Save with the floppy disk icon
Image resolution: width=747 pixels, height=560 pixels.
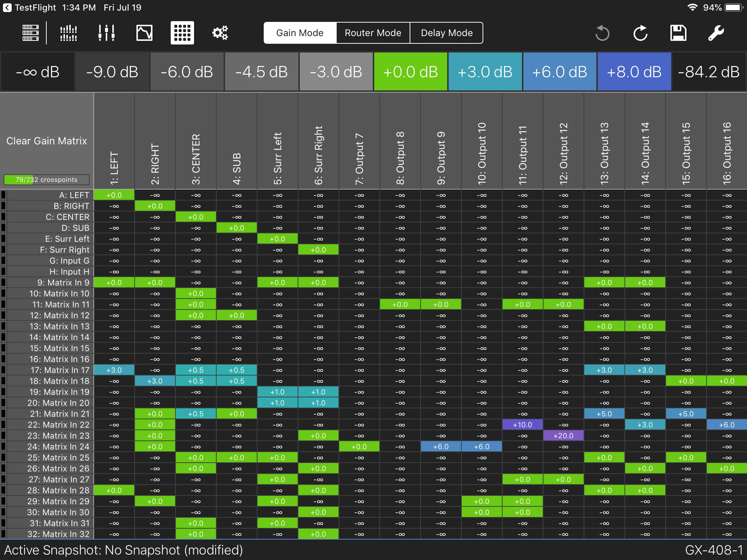[x=678, y=33]
